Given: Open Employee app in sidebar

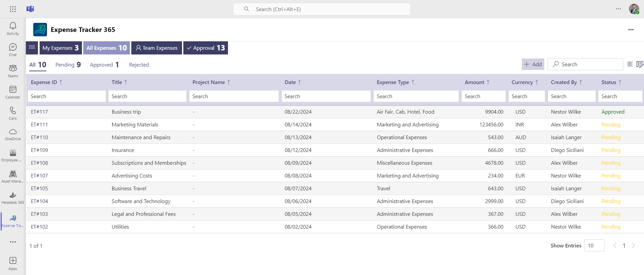Looking at the screenshot, I should (x=13, y=155).
